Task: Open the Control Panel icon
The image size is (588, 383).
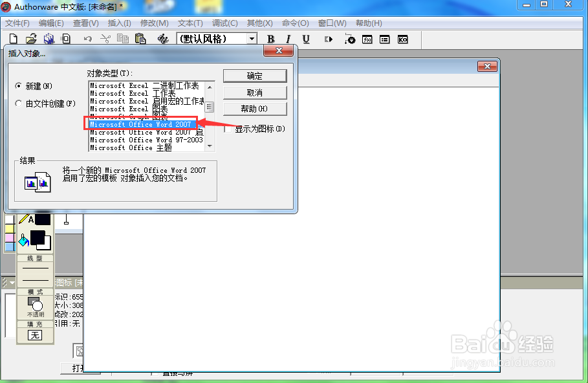Action: pyautogui.click(x=349, y=39)
